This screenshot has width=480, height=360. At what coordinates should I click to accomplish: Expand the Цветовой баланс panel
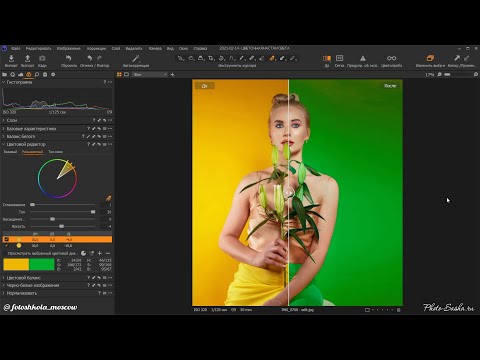click(3, 278)
